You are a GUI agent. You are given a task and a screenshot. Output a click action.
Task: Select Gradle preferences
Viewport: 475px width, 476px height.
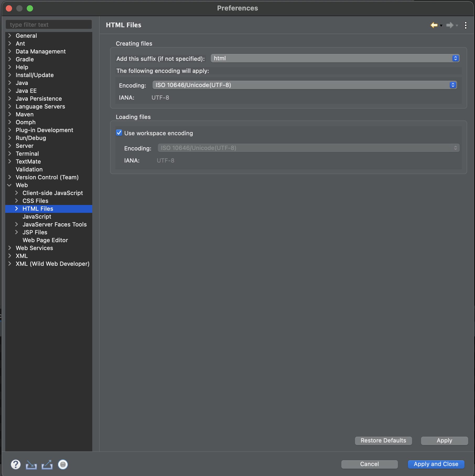(25, 59)
